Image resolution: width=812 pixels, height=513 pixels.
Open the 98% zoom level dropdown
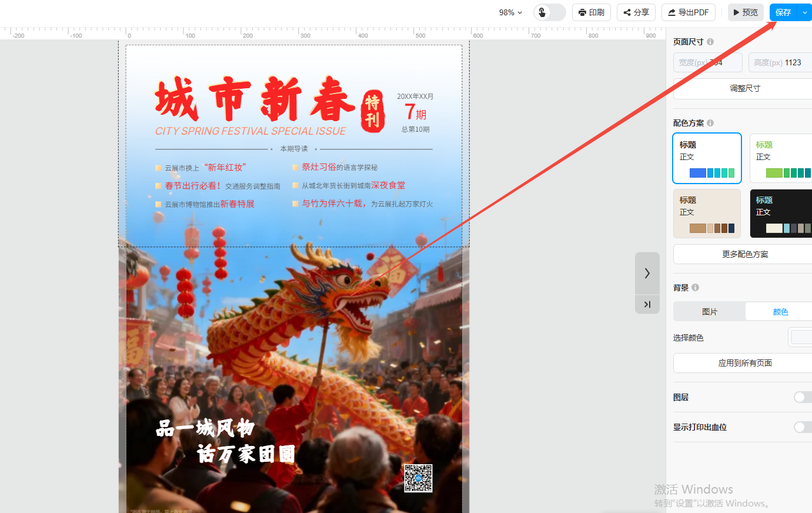tap(510, 12)
